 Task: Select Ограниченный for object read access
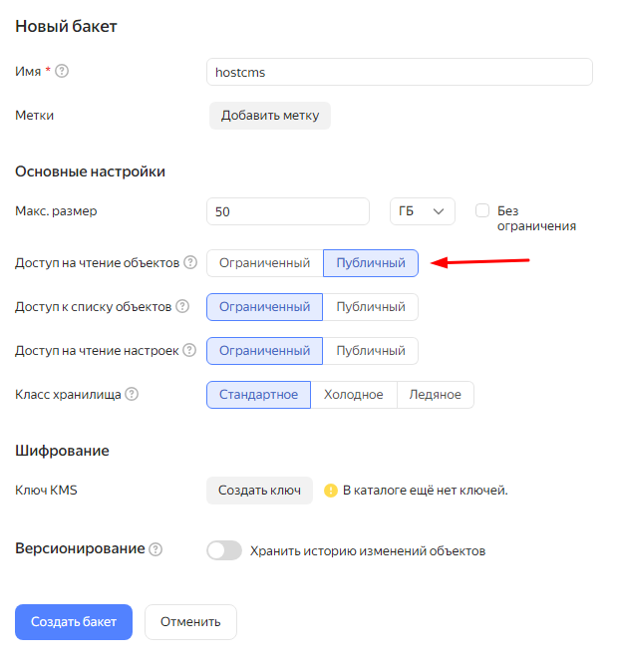tap(265, 263)
